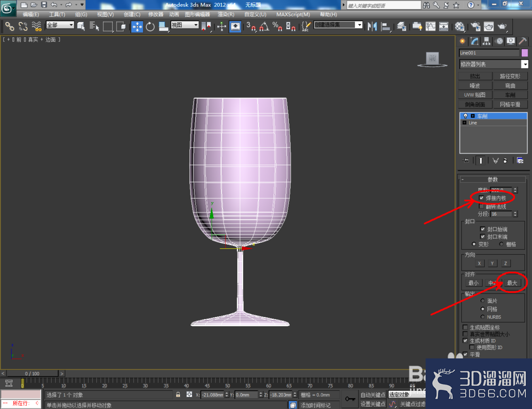The width and height of the screenshot is (532, 409).
Task: Open Curve Editor icon
Action: click(430, 27)
